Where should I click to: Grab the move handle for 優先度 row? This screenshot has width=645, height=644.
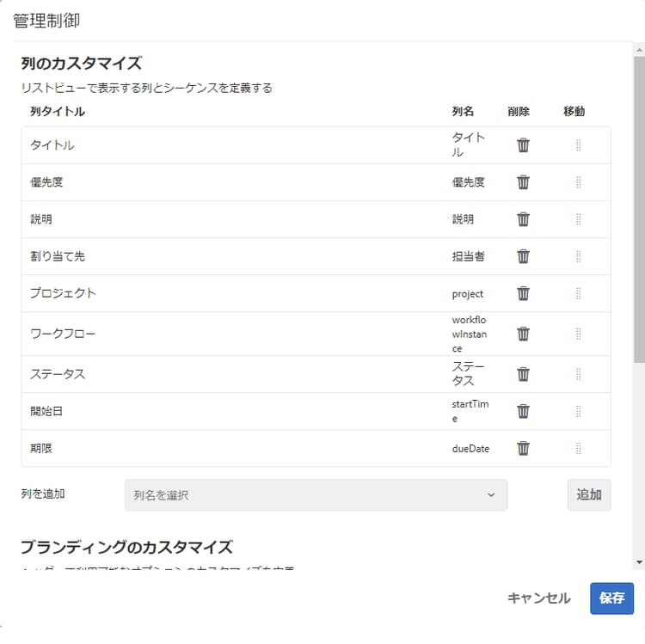[578, 182]
